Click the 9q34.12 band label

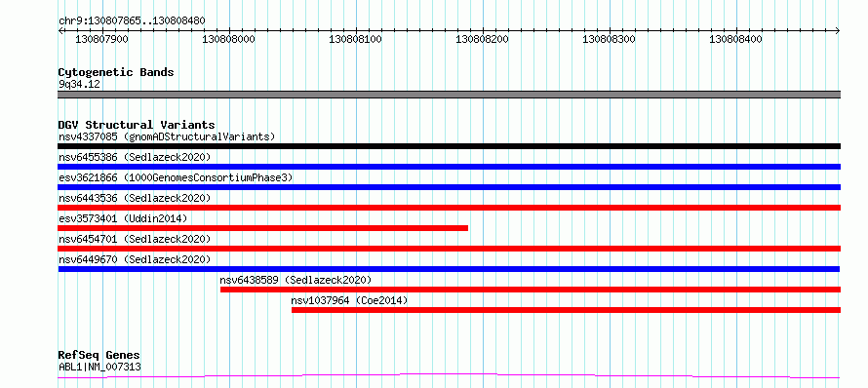[x=79, y=84]
